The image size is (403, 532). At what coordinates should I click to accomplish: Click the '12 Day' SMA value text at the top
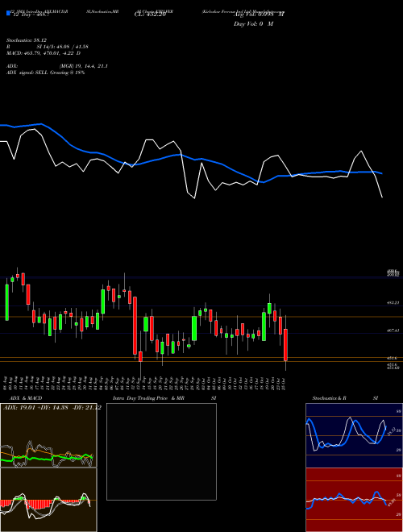(x=31, y=15)
